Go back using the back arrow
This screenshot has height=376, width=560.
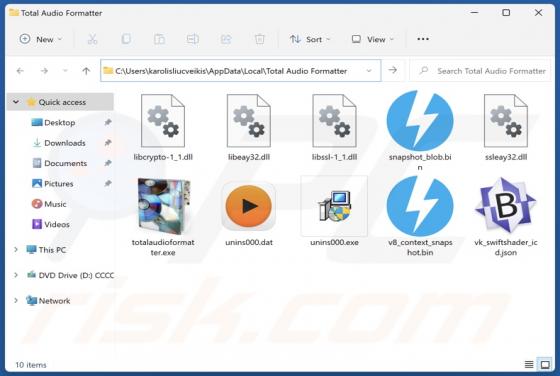20,71
